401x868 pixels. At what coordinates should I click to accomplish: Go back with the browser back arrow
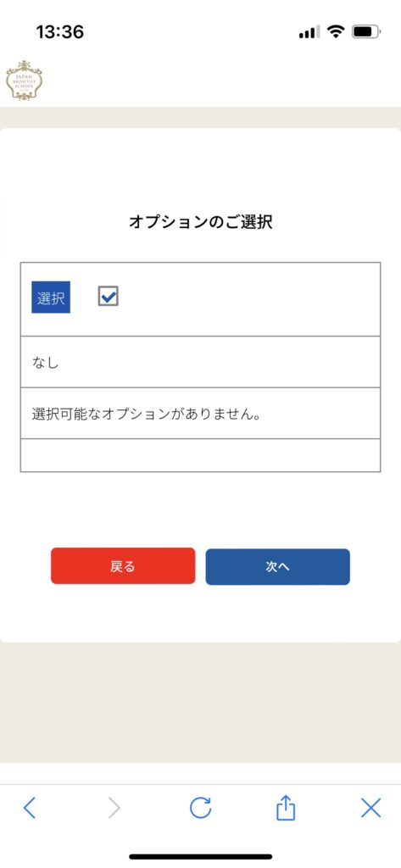[x=30, y=809]
